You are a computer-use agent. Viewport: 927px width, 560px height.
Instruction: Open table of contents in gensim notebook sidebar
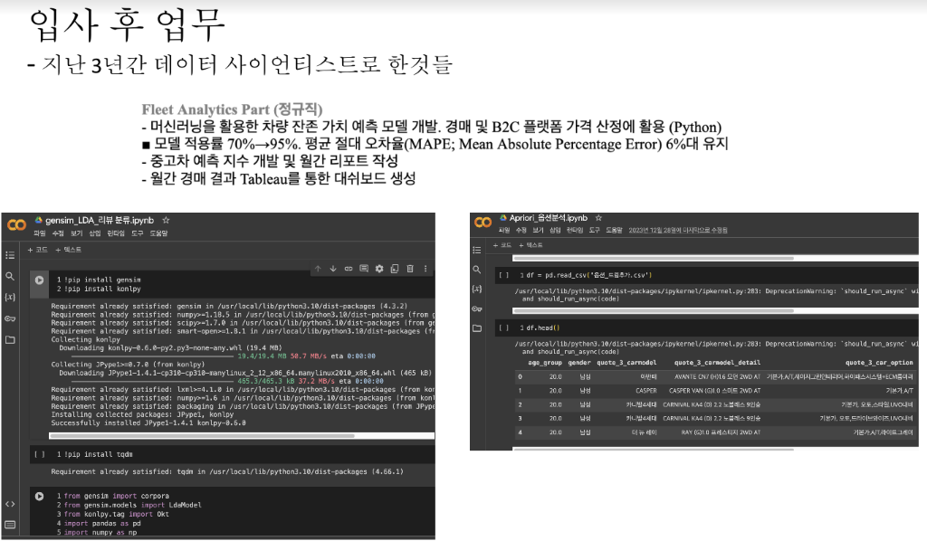point(10,255)
